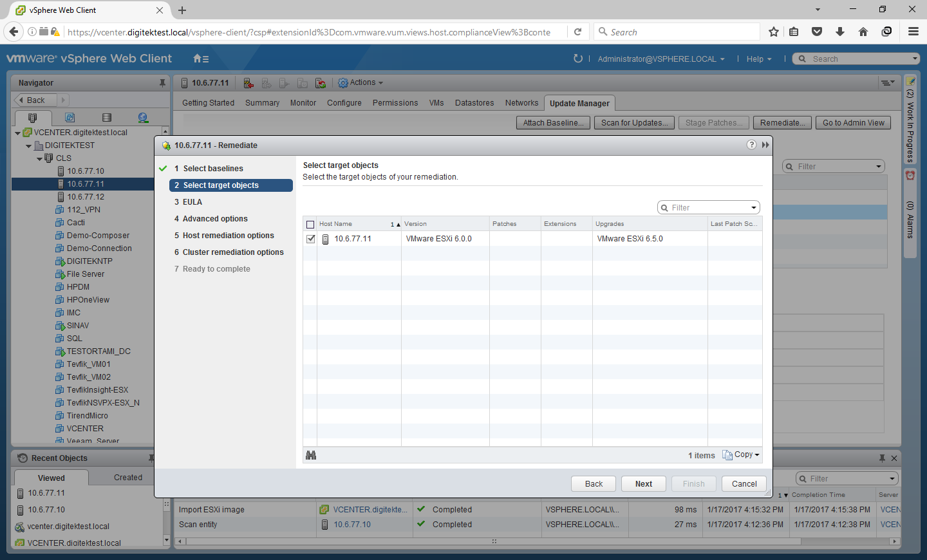Screen dimensions: 927x560
Task: Close the Recent Tasks panel
Action: (x=894, y=458)
